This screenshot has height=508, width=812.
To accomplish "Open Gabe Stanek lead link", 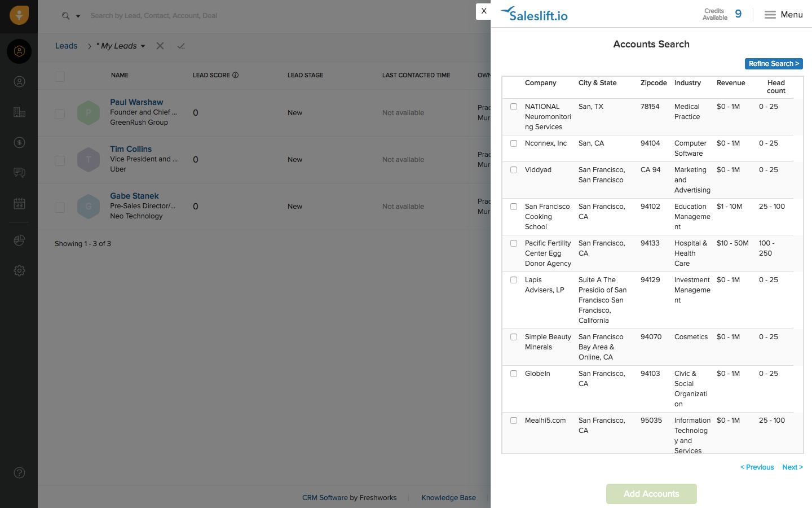I will pyautogui.click(x=134, y=196).
